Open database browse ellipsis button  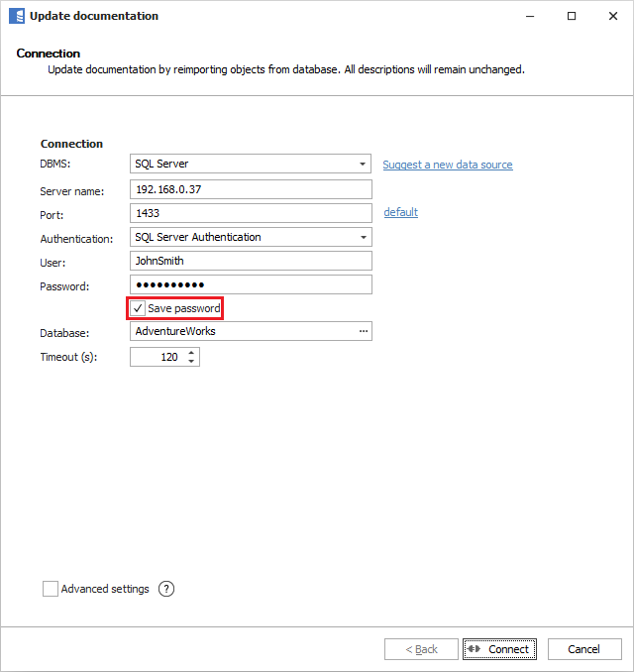coord(364,331)
